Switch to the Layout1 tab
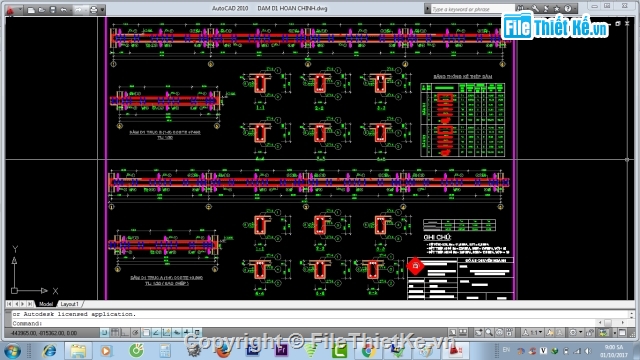 coord(69,304)
